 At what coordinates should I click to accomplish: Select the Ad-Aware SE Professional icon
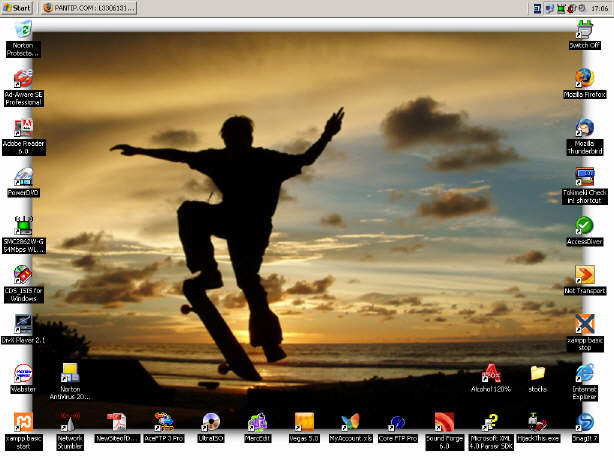point(23,88)
